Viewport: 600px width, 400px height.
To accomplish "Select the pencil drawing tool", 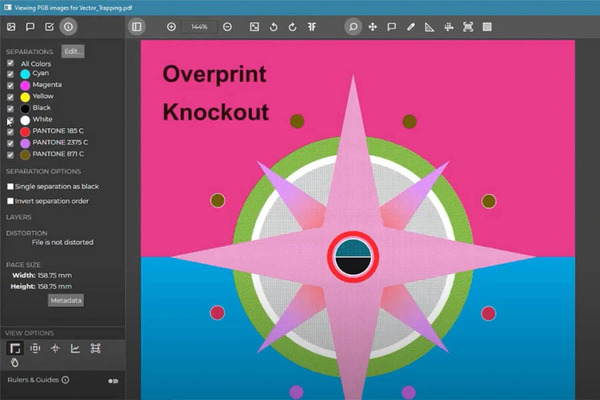I will tap(411, 27).
